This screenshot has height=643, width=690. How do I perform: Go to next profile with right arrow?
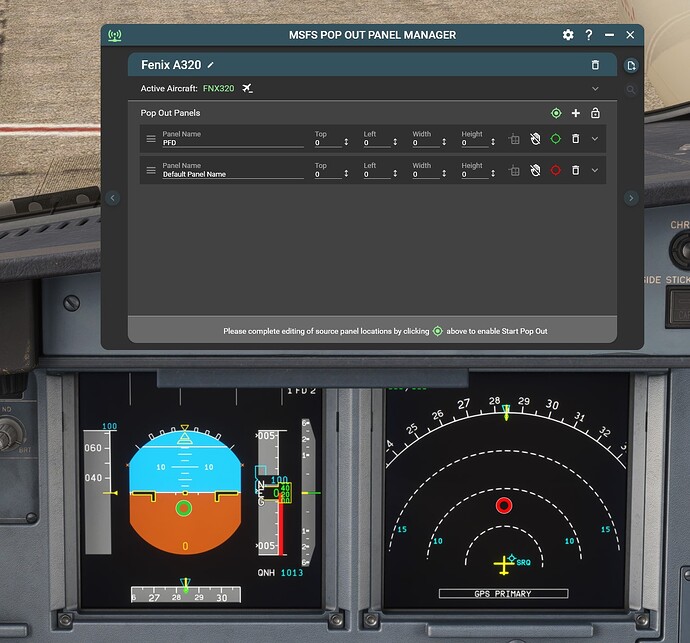point(631,198)
